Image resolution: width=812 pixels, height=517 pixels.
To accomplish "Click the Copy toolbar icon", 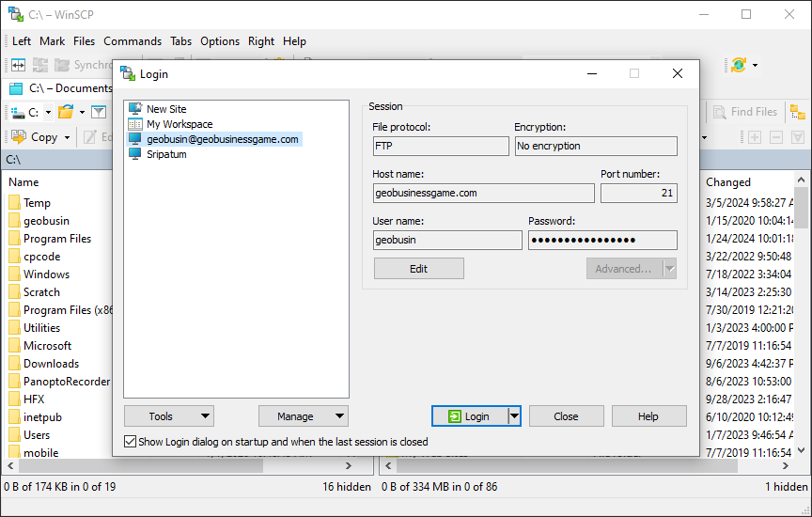I will pos(18,137).
